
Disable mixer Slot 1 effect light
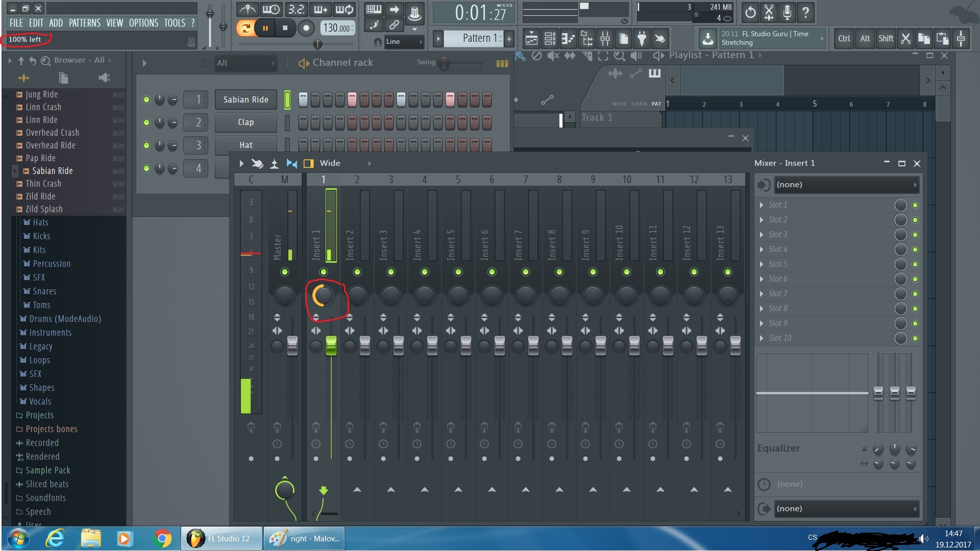pyautogui.click(x=915, y=205)
